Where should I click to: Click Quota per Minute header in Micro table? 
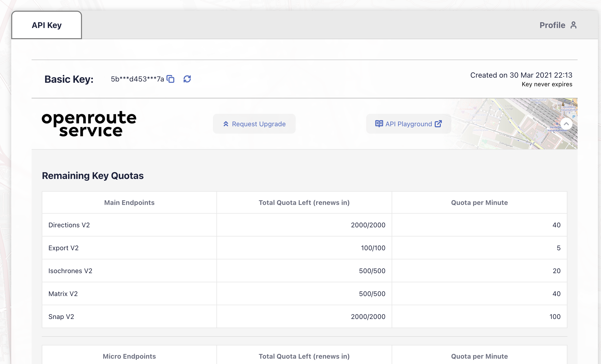(x=480, y=356)
